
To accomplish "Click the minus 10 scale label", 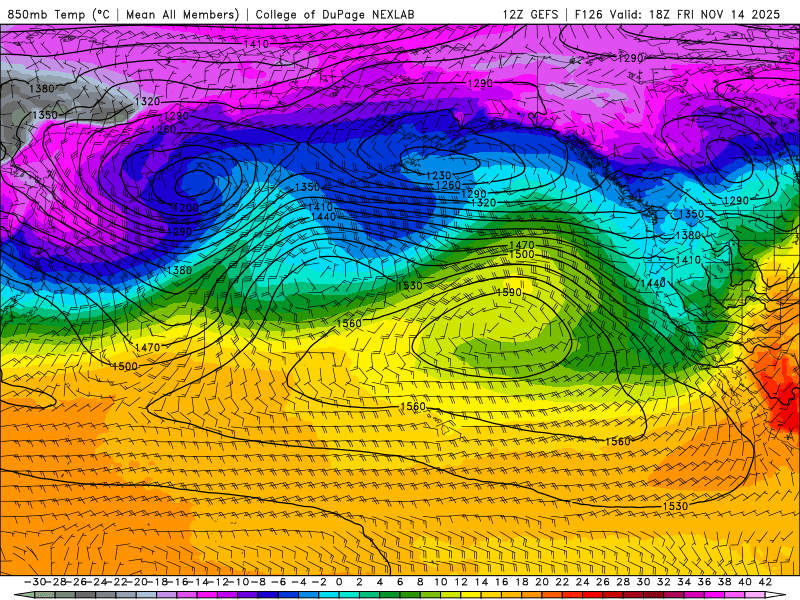I will (239, 582).
